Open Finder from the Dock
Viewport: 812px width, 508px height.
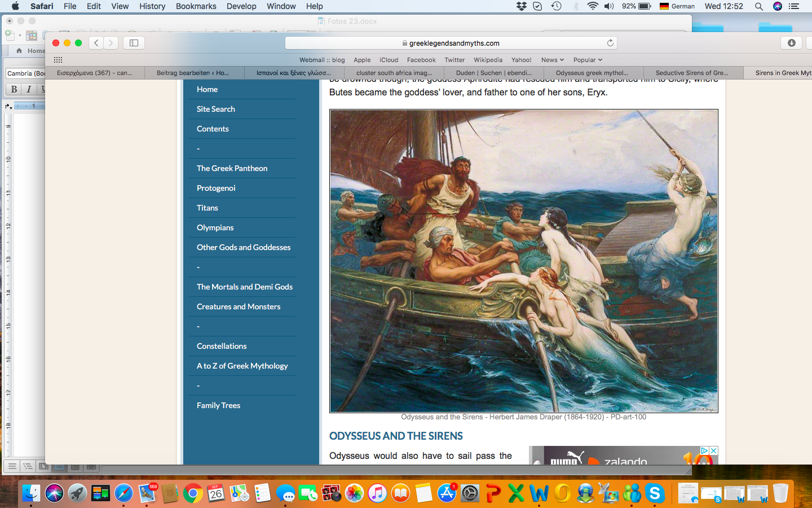[x=31, y=493]
